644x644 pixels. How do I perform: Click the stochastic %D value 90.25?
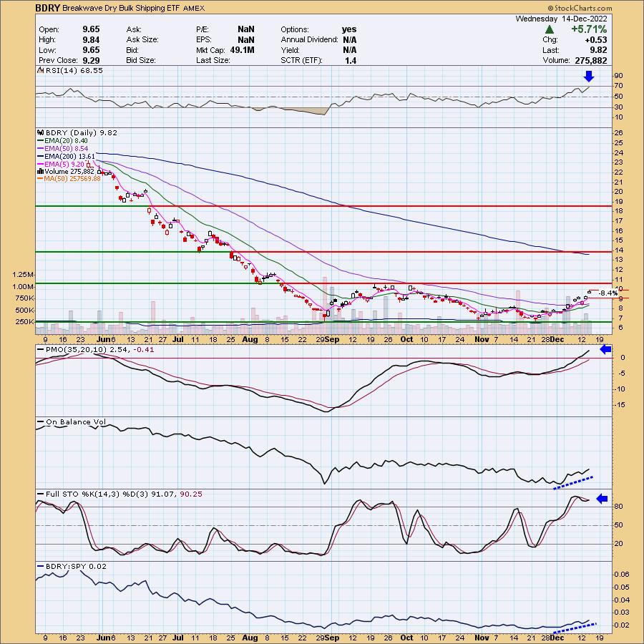coord(191,494)
